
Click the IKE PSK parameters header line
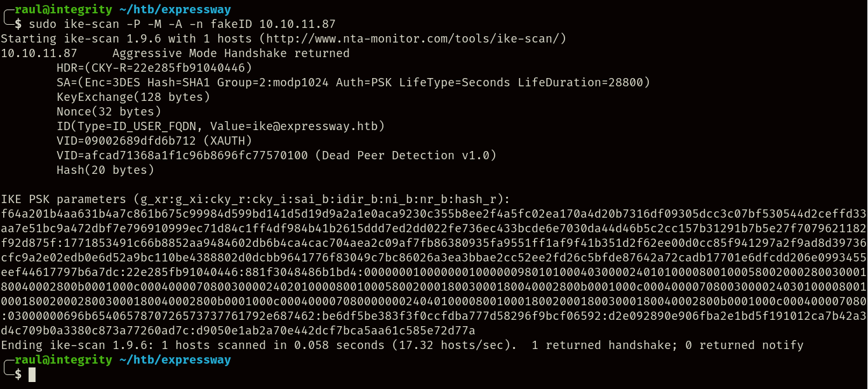254,199
